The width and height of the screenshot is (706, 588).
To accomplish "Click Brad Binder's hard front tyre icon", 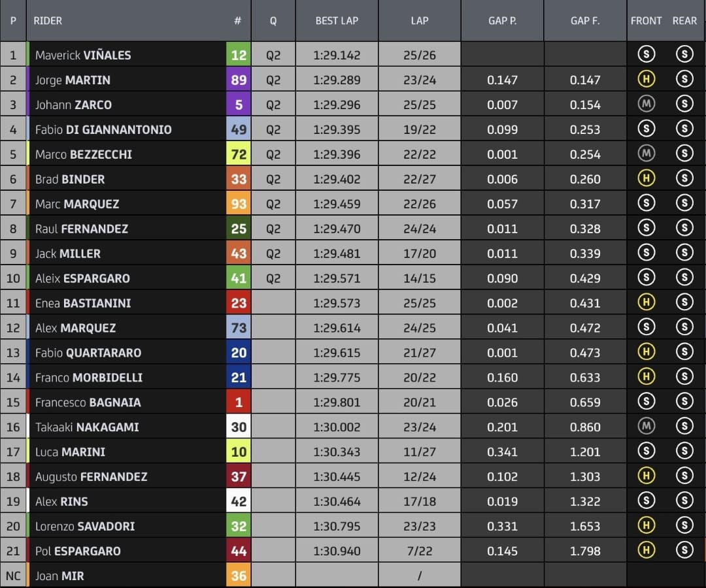I will [x=646, y=179].
